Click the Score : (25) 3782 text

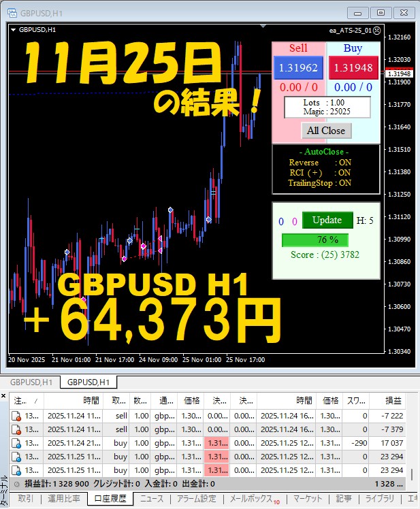(x=325, y=255)
